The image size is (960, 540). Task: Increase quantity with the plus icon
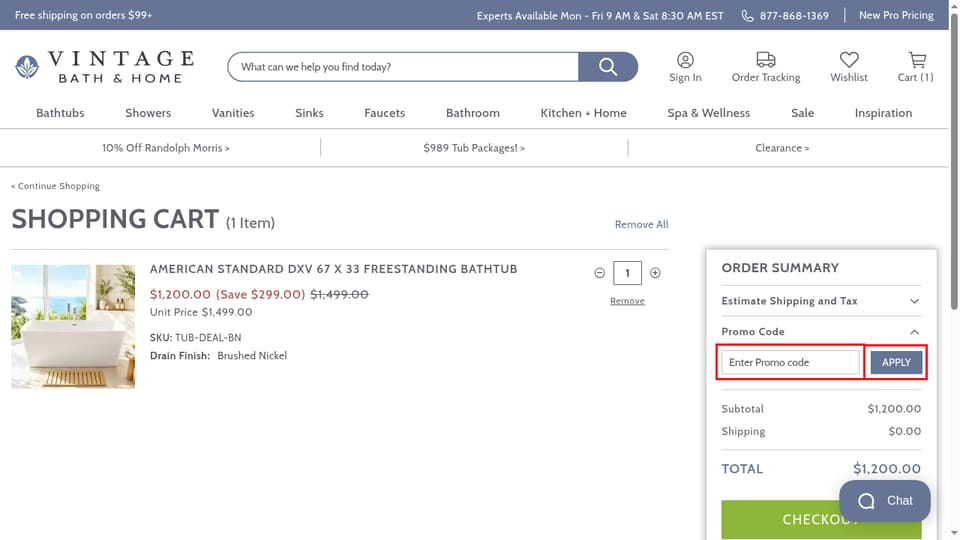coord(655,273)
